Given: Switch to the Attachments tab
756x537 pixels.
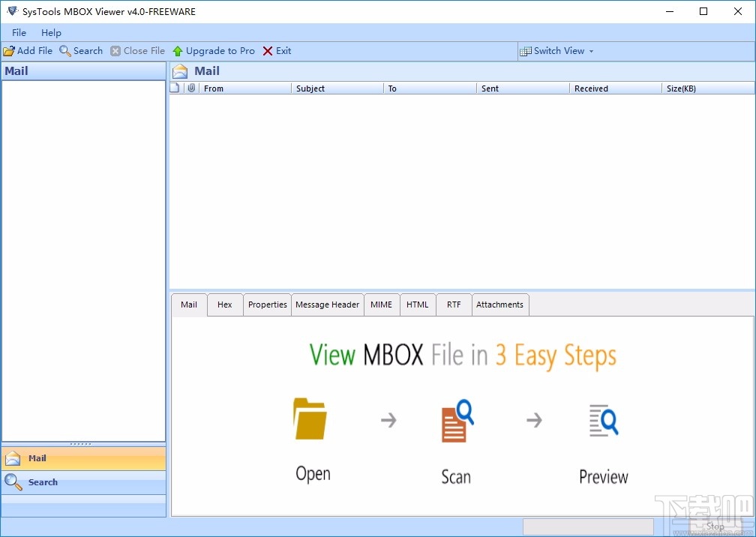Looking at the screenshot, I should (x=500, y=304).
